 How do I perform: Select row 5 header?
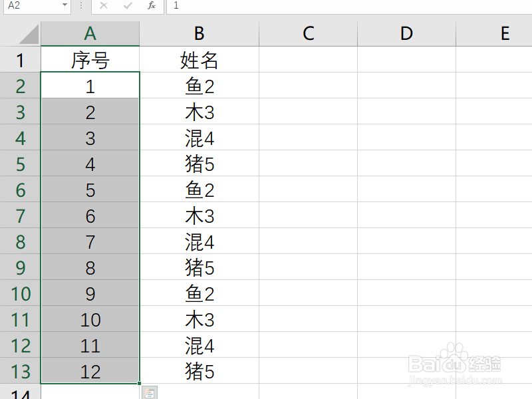20,163
